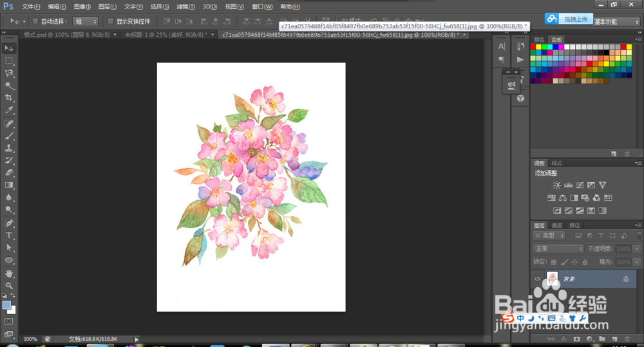644x347 pixels.
Task: Toggle lock transparent pixels button
Action: point(554,262)
